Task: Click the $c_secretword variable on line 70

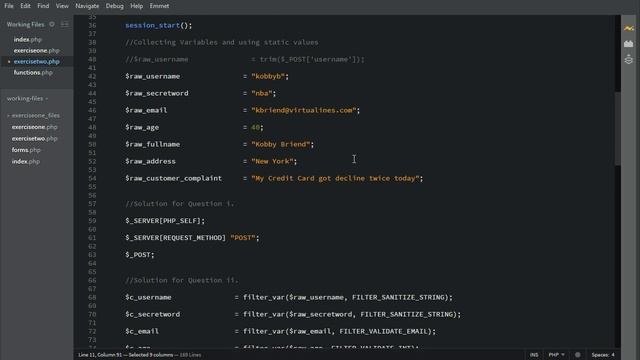Action: point(153,314)
